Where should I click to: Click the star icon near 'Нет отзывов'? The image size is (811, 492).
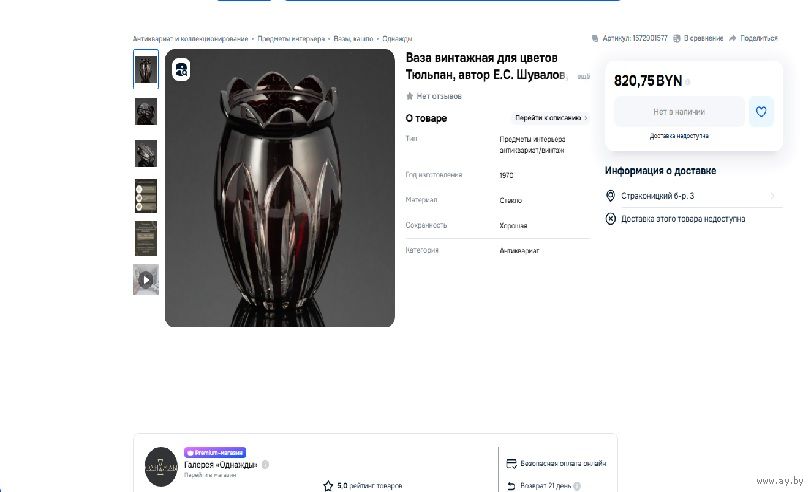410,96
